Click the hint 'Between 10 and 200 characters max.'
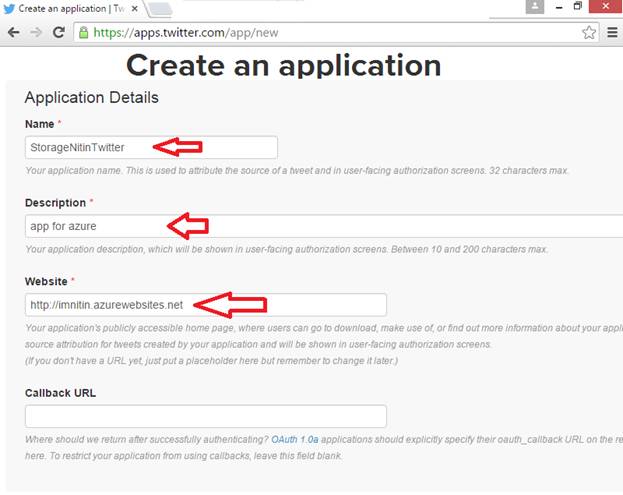 pos(469,249)
